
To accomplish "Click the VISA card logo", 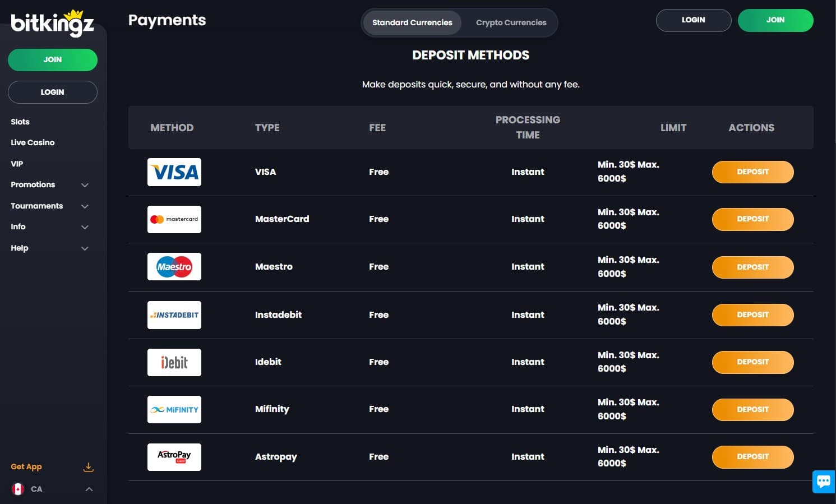I will click(x=174, y=172).
